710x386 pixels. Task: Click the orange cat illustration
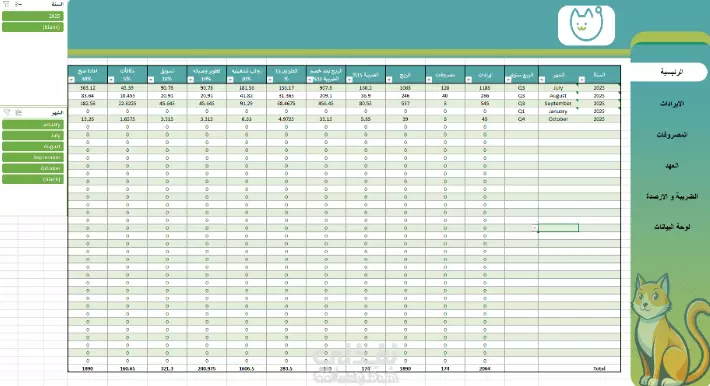pyautogui.click(x=670, y=330)
